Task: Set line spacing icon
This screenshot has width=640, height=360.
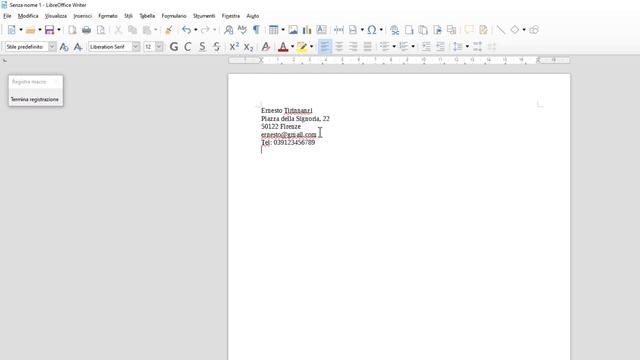Action: (x=458, y=47)
